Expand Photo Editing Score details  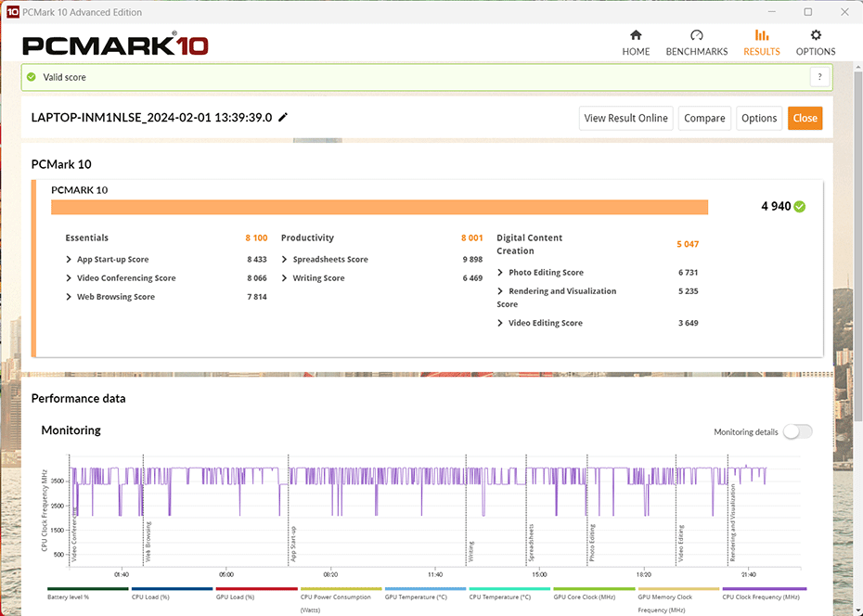[x=501, y=273]
